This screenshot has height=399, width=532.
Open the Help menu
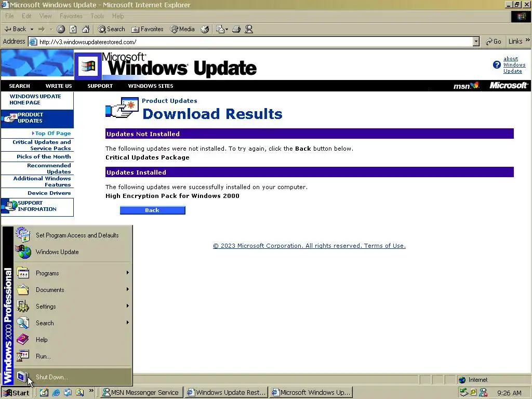[118, 16]
